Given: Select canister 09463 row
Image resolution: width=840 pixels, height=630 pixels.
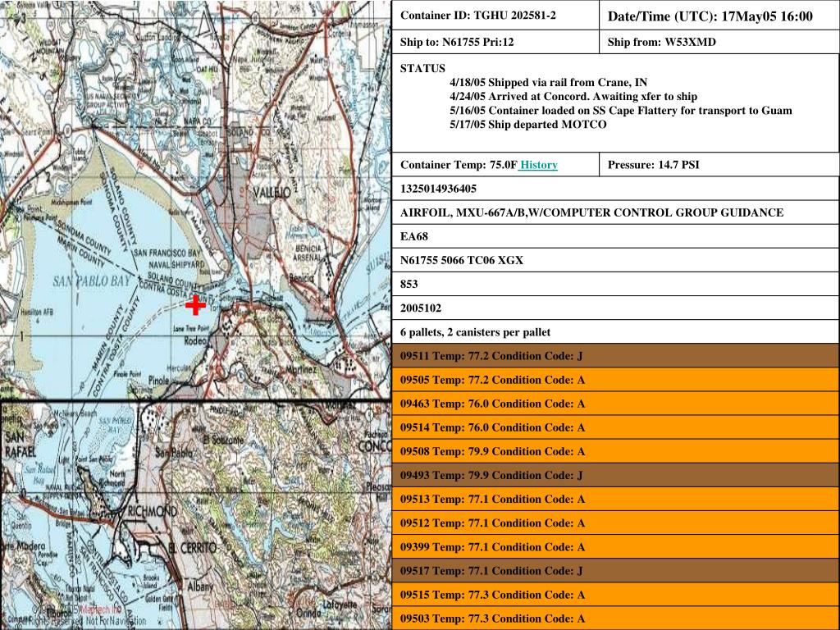Looking at the screenshot, I should (615, 404).
